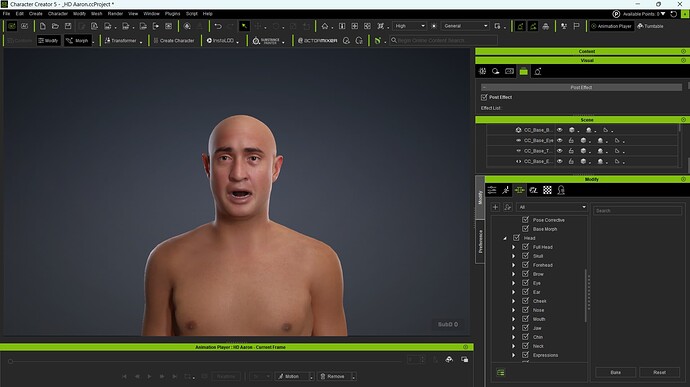Switch to the Preference side tab
The width and height of the screenshot is (690, 387).
coord(480,241)
